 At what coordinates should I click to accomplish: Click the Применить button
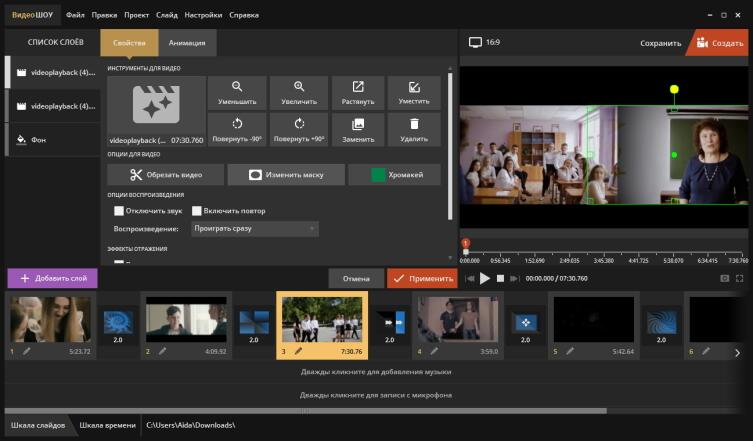422,279
